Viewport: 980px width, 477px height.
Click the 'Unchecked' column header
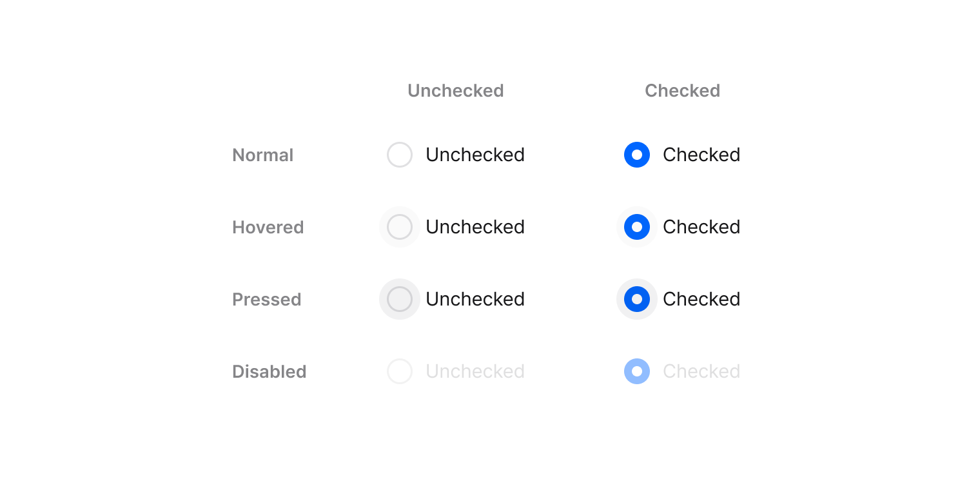(456, 91)
